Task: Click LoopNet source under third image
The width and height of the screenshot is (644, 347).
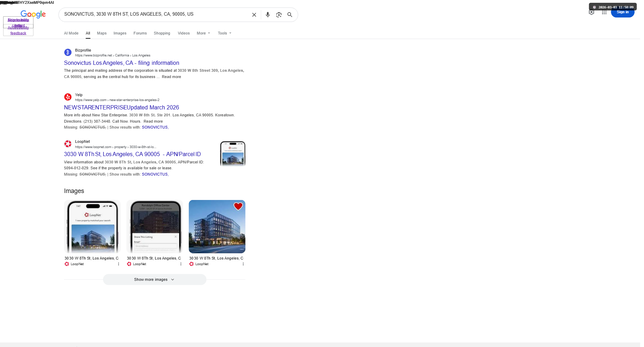Action: pos(199,264)
